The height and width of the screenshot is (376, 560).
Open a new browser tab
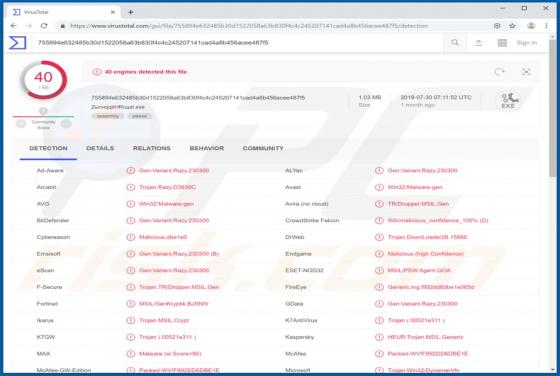131,12
